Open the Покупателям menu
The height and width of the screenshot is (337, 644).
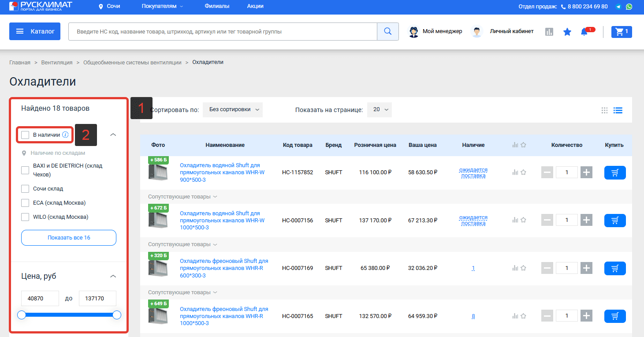162,6
